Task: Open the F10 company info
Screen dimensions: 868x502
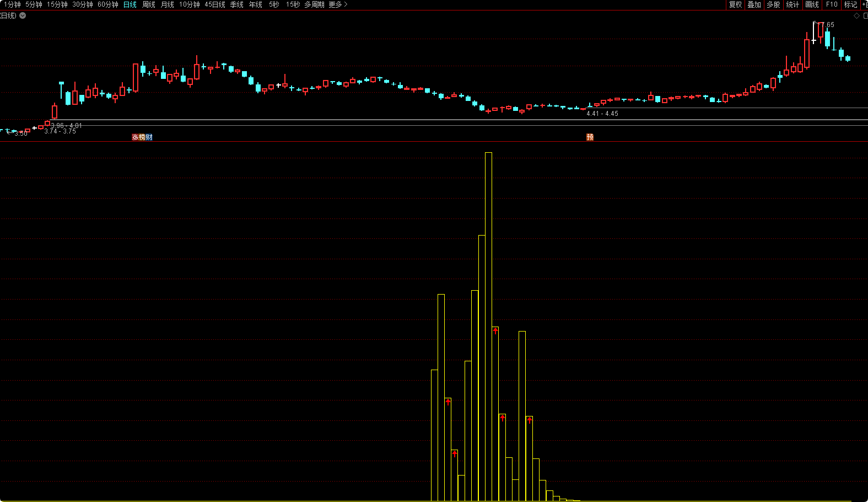Action: [x=831, y=4]
